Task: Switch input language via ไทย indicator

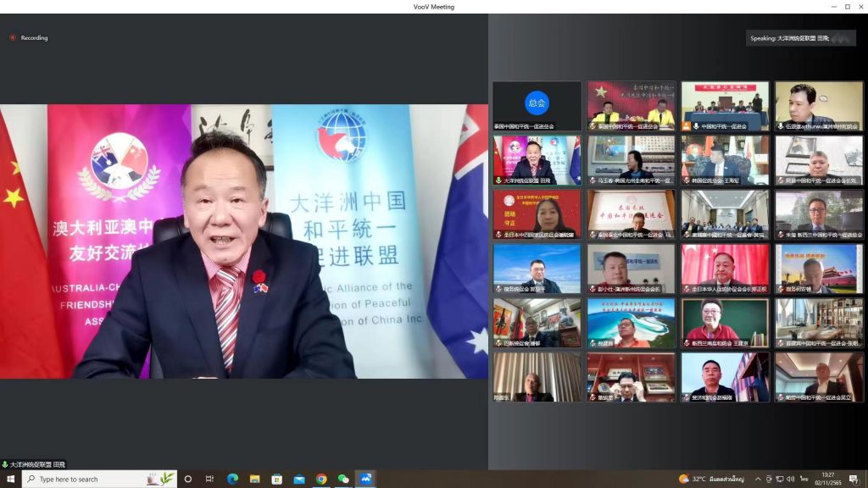Action: point(804,480)
